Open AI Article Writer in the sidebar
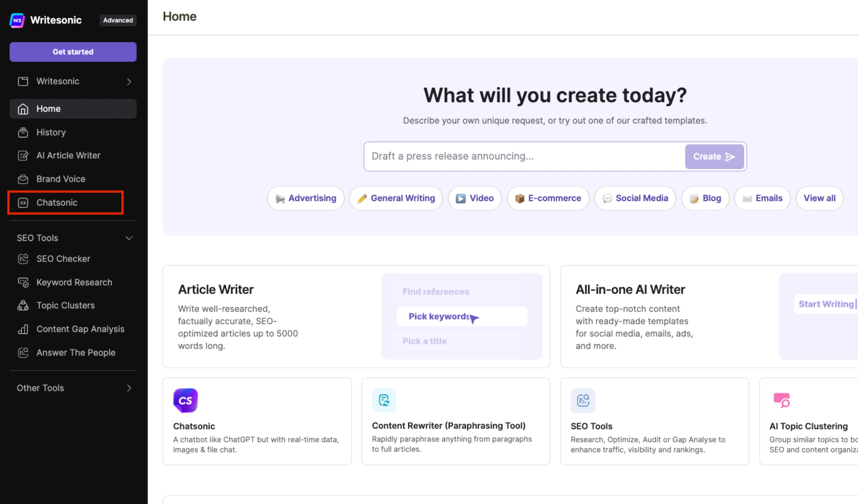The height and width of the screenshot is (504, 858). (68, 155)
